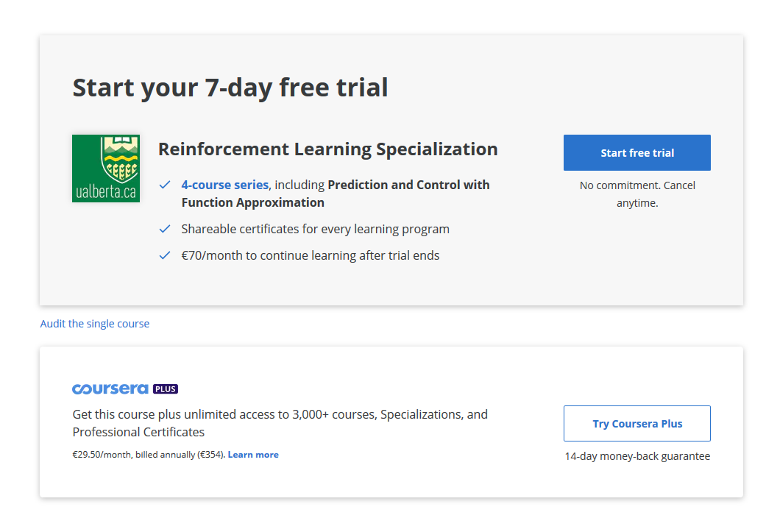This screenshot has width=766, height=532.
Task: Click the Start your 7-day free trial heading
Action: pyautogui.click(x=230, y=88)
